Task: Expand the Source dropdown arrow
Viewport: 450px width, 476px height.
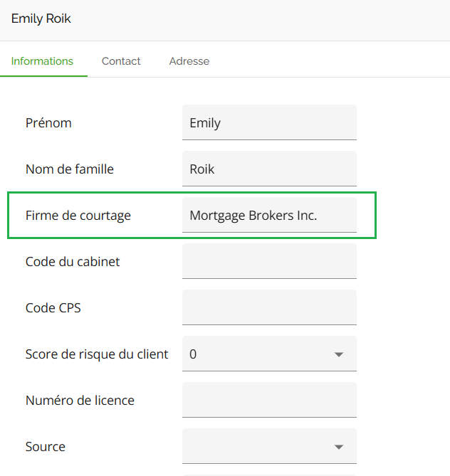Action: (x=338, y=447)
